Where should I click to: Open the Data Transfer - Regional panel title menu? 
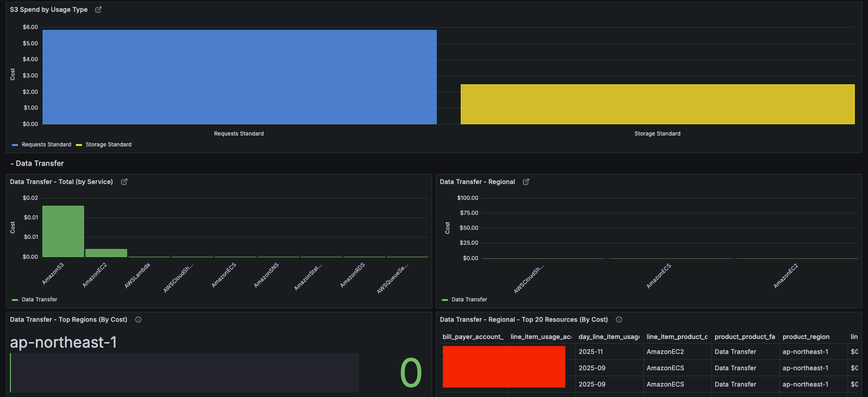tap(477, 182)
